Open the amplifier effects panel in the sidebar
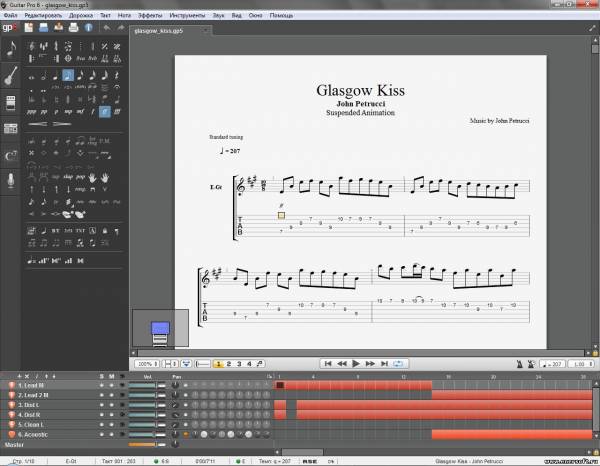 point(11,102)
